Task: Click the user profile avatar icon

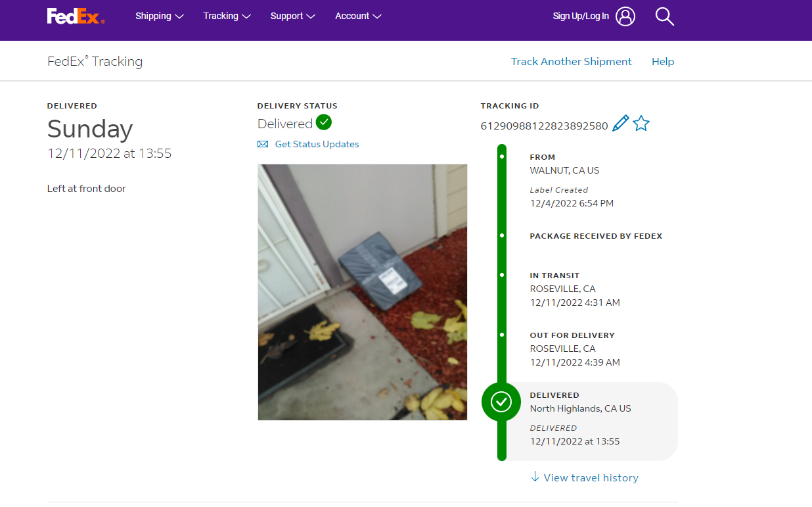Action: point(625,16)
